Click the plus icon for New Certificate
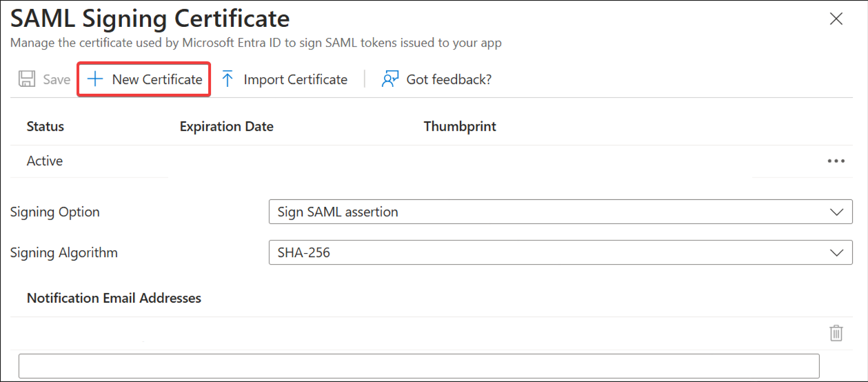The image size is (868, 382). click(x=94, y=79)
